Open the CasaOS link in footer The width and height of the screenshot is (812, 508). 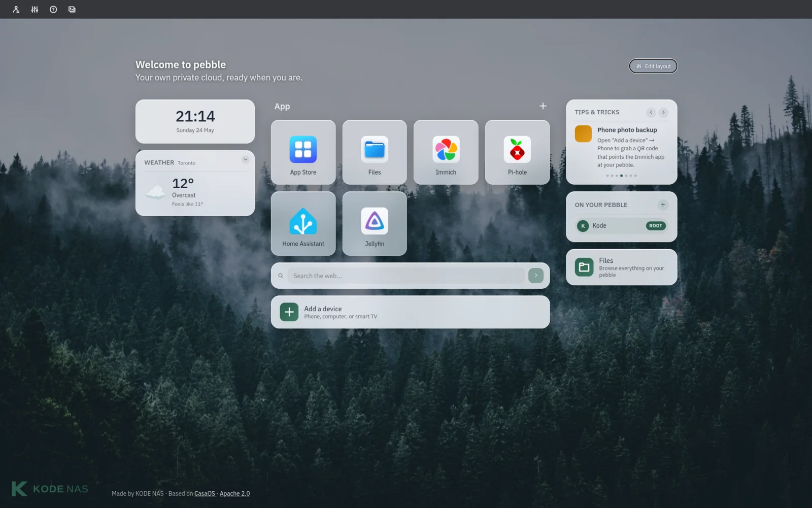point(205,493)
